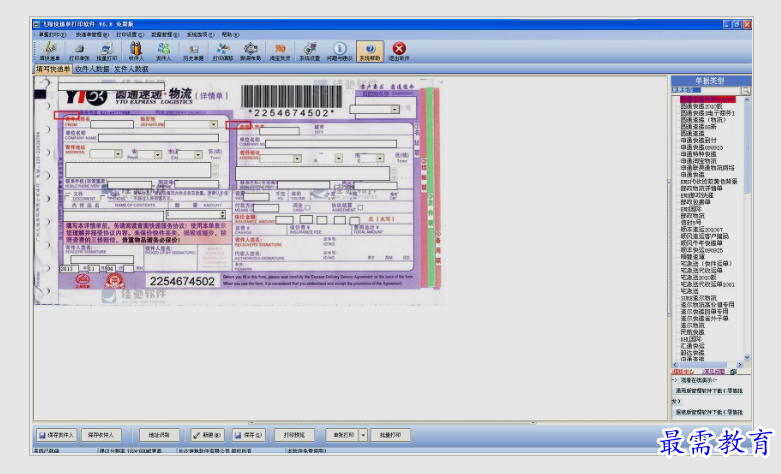Open the sender province address dropdown
Screen dimensions: 781x474
[x=118, y=154]
